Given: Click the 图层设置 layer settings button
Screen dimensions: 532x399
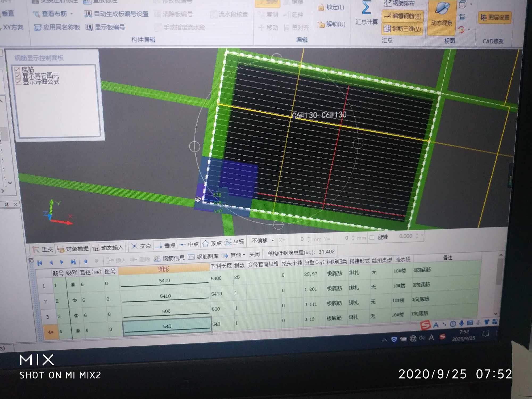Looking at the screenshot, I should coord(494,18).
